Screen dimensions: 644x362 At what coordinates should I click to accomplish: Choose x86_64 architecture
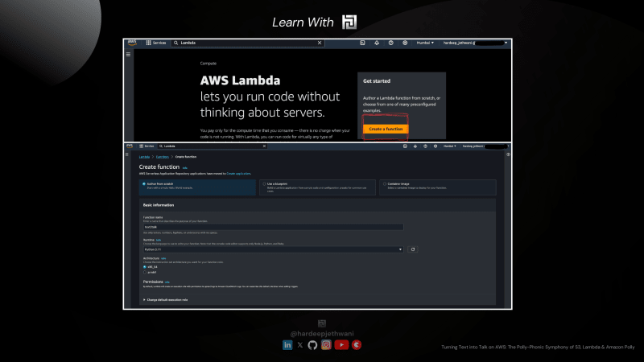(x=145, y=267)
